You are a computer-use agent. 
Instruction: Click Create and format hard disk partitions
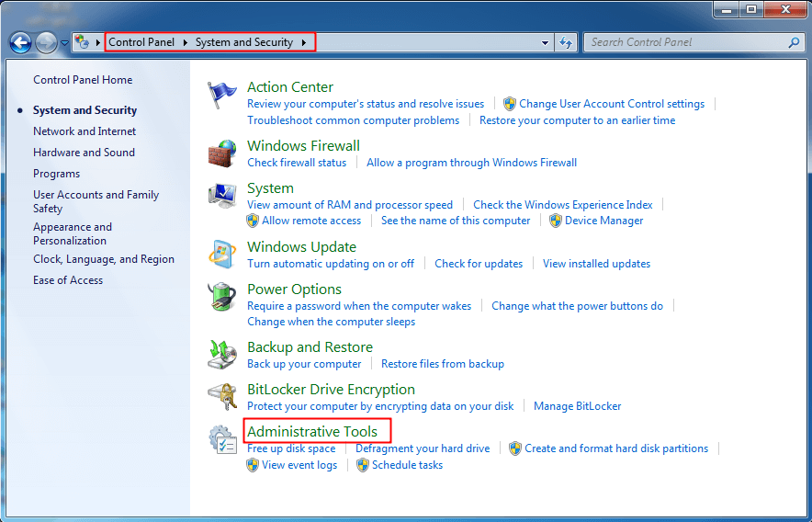click(x=616, y=448)
